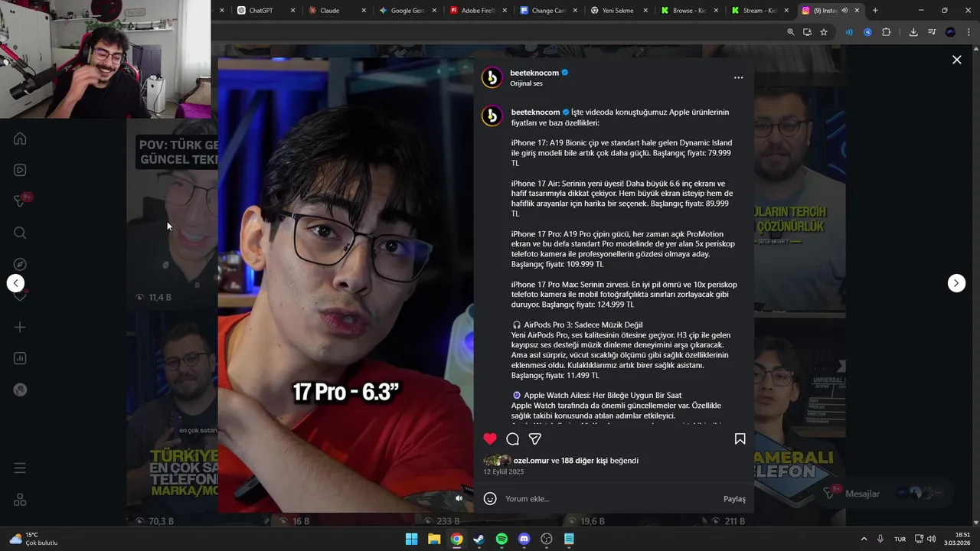980x551 pixels.
Task: Open File Explorer from the taskbar
Action: click(434, 539)
